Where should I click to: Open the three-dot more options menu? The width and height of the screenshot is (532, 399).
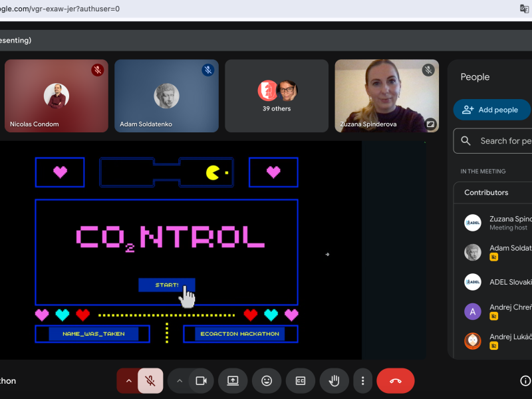(362, 381)
